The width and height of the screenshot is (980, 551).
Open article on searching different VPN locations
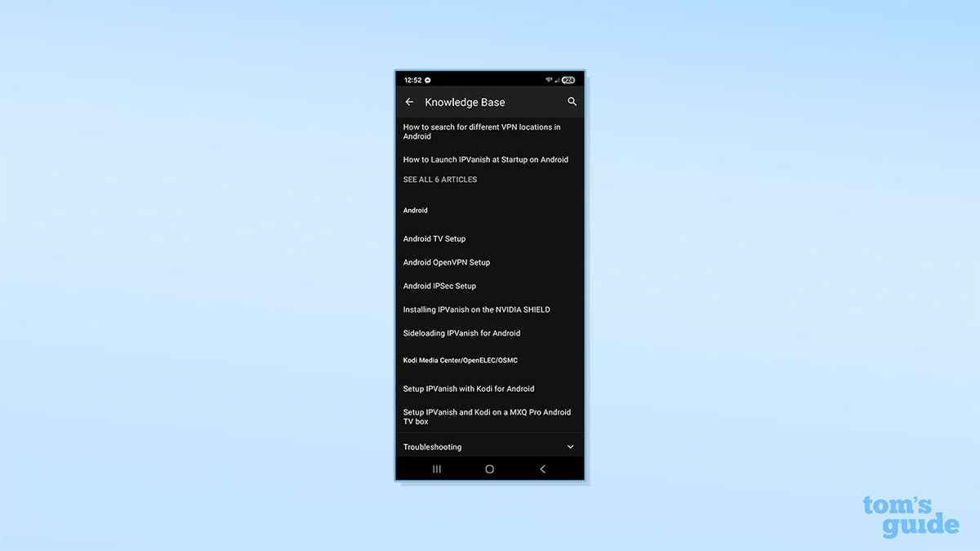point(482,132)
